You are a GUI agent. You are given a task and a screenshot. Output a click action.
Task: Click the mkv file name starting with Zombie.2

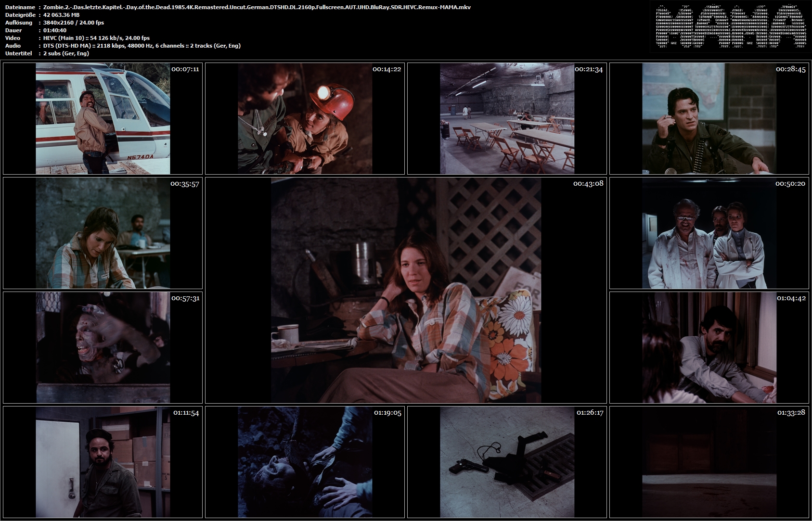point(257,7)
